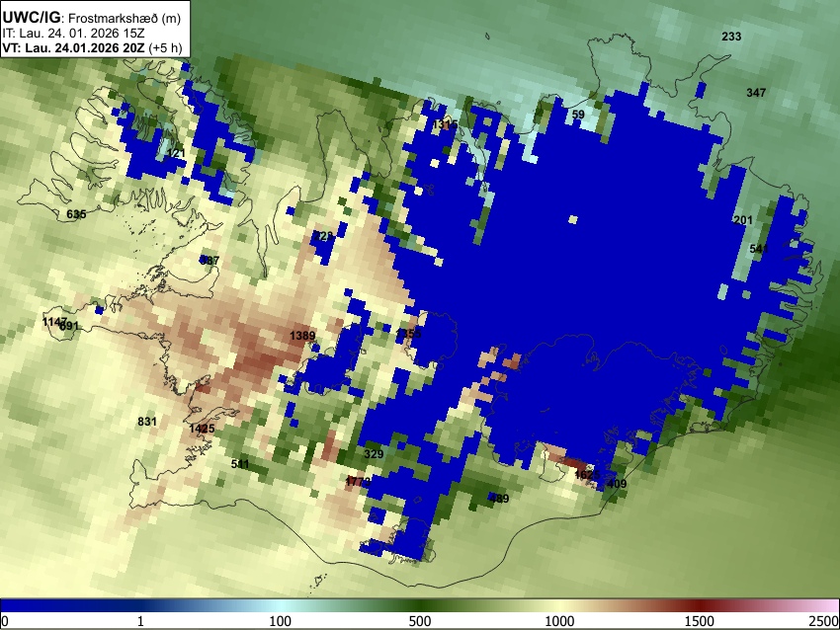The width and height of the screenshot is (840, 630).
Task: Select the 1425 value label
Action: coord(202,429)
